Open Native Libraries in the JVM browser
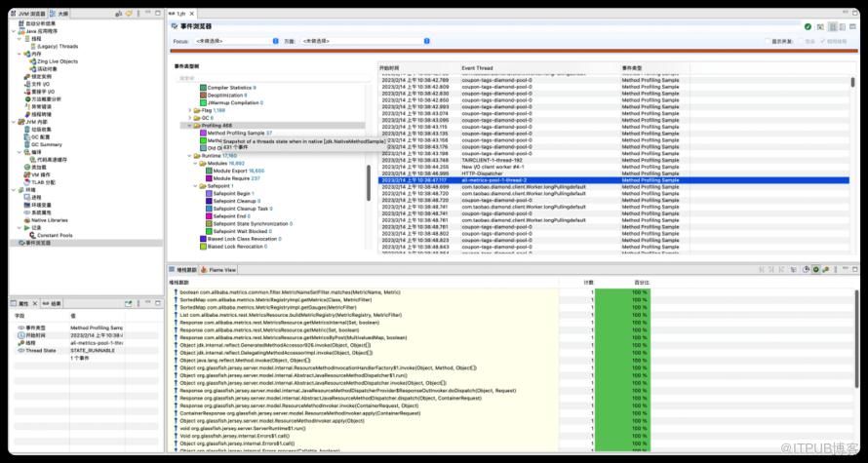 [49, 220]
